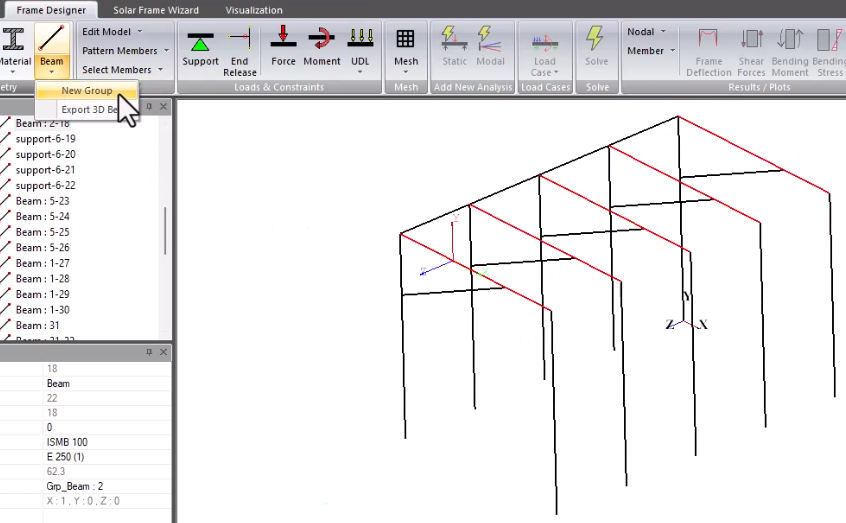The height and width of the screenshot is (523, 846).
Task: Open the Mesh dropdown arrow
Action: [x=406, y=72]
